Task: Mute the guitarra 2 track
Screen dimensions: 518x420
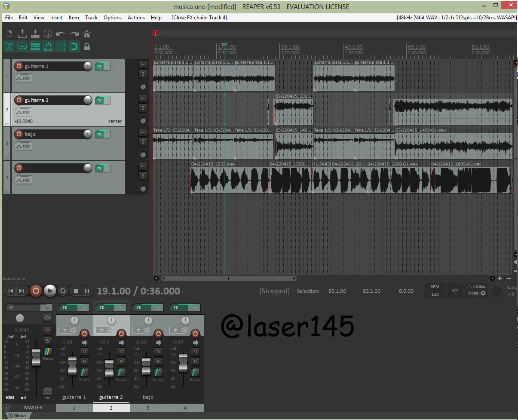Action: pos(143,98)
